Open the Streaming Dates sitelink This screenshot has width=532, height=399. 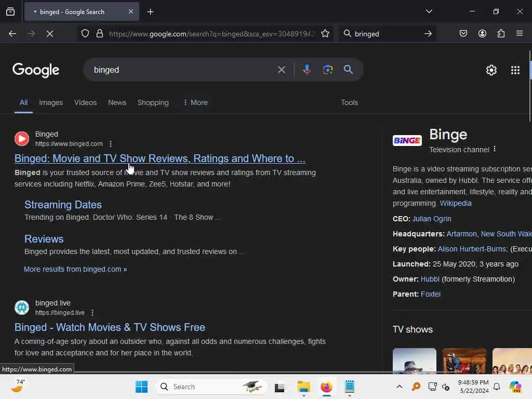click(63, 205)
